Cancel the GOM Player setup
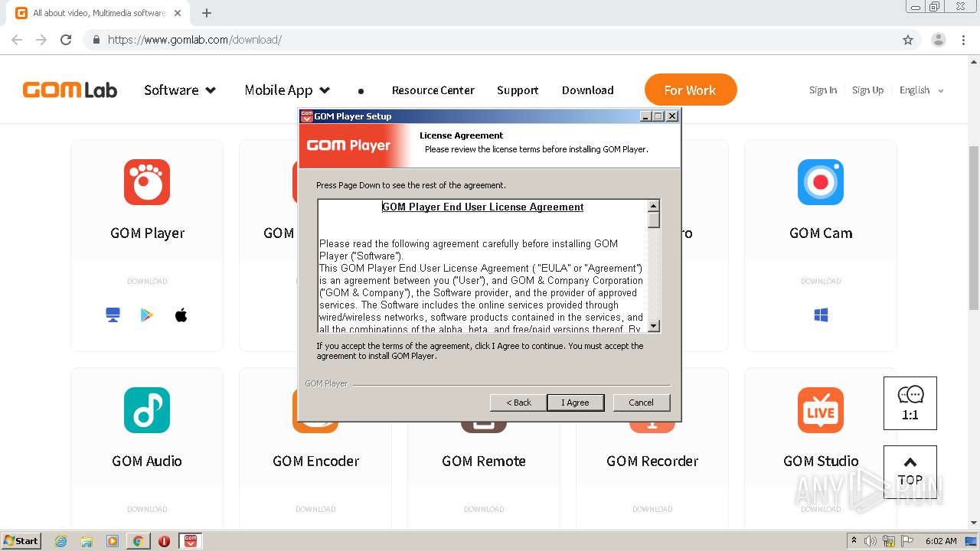980x551 pixels. [x=642, y=403]
